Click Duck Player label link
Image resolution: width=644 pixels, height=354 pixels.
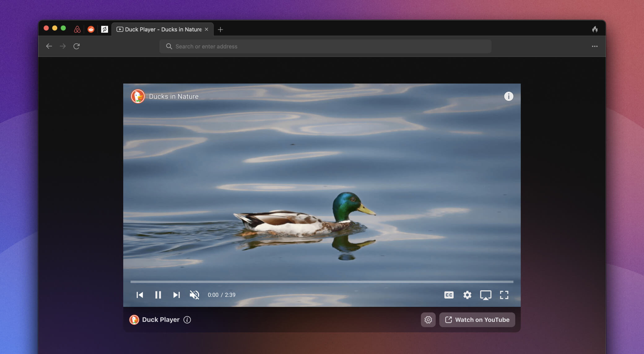point(160,319)
